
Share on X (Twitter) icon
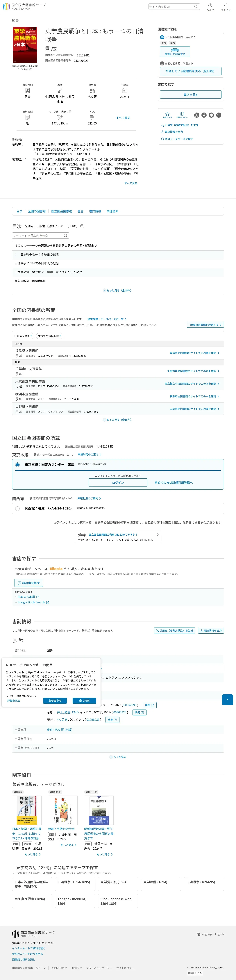(196, 115)
